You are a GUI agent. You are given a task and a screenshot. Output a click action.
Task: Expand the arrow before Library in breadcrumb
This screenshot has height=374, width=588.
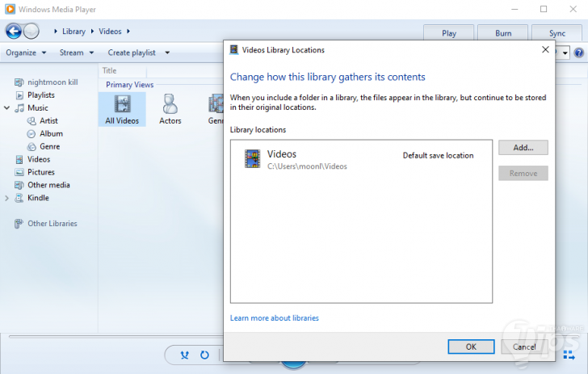click(56, 32)
